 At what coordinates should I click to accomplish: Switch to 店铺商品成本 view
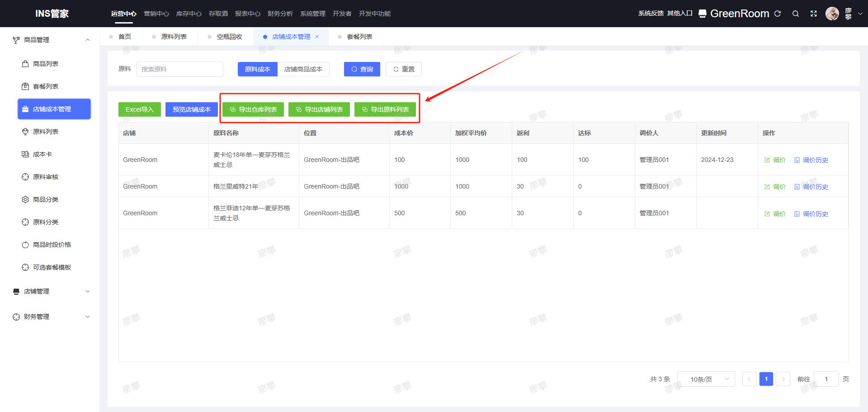tap(303, 69)
